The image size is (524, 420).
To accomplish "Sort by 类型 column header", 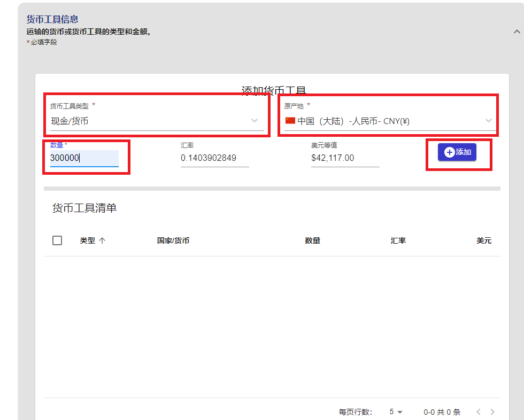I will click(88, 240).
